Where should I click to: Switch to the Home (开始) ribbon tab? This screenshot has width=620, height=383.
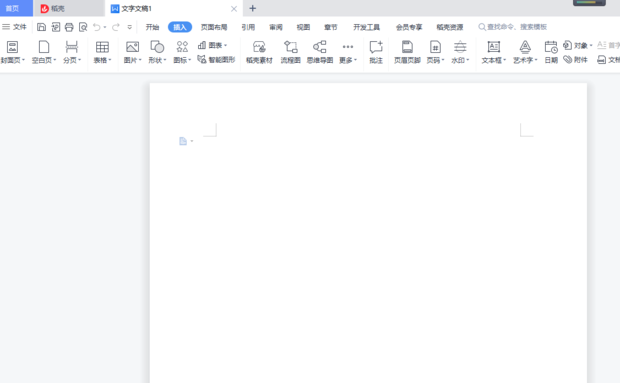(x=152, y=27)
